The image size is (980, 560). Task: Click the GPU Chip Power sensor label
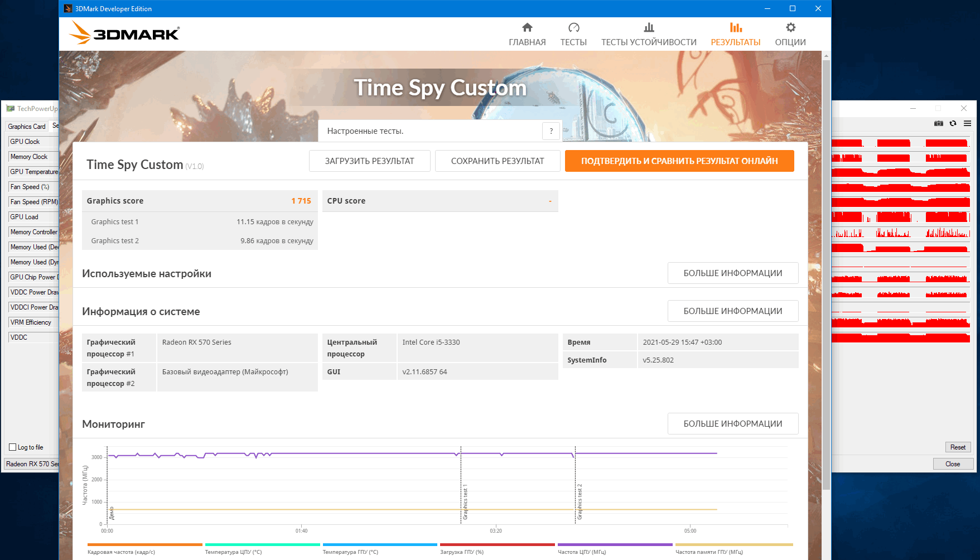pos(33,277)
